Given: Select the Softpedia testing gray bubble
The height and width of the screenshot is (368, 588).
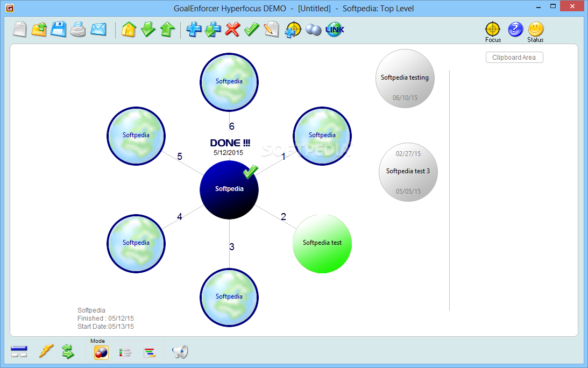Looking at the screenshot, I should coord(405,79).
